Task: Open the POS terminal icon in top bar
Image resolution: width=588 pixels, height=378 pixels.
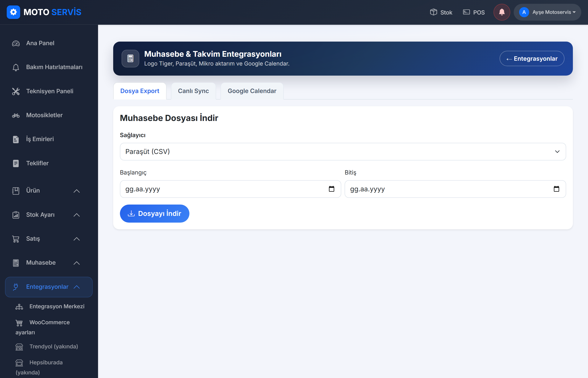Action: coord(466,12)
